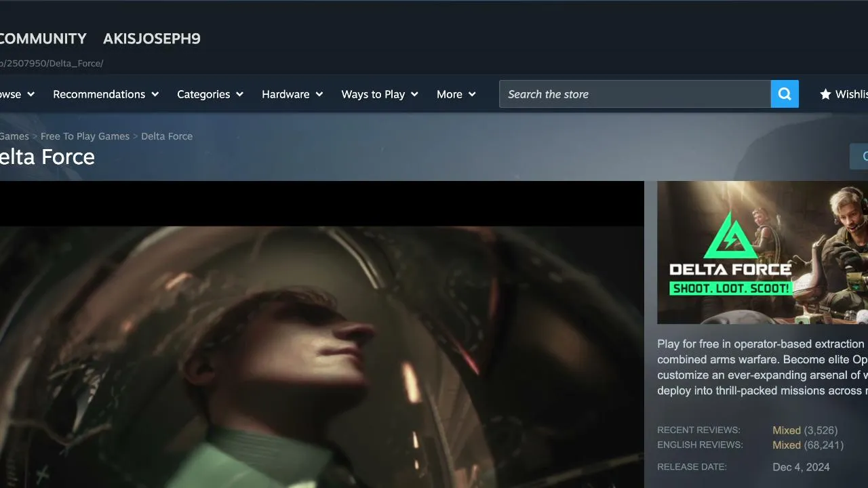Click into the Search the store field

coord(635,94)
